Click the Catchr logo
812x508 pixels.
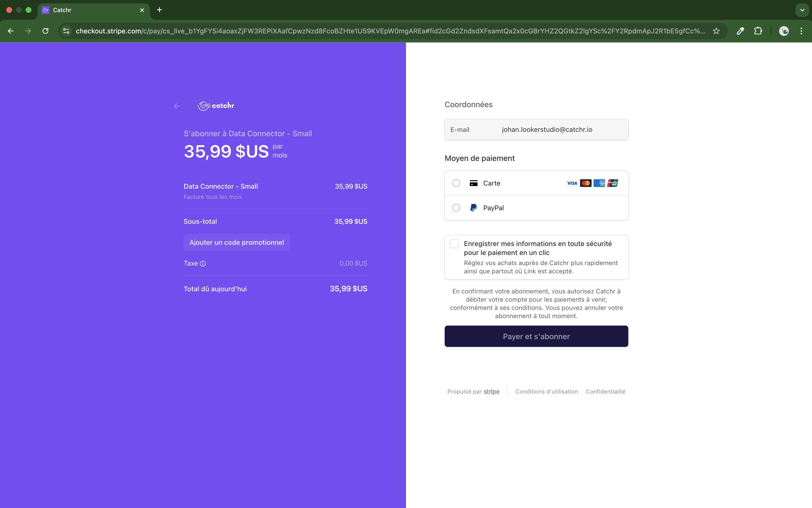point(216,105)
